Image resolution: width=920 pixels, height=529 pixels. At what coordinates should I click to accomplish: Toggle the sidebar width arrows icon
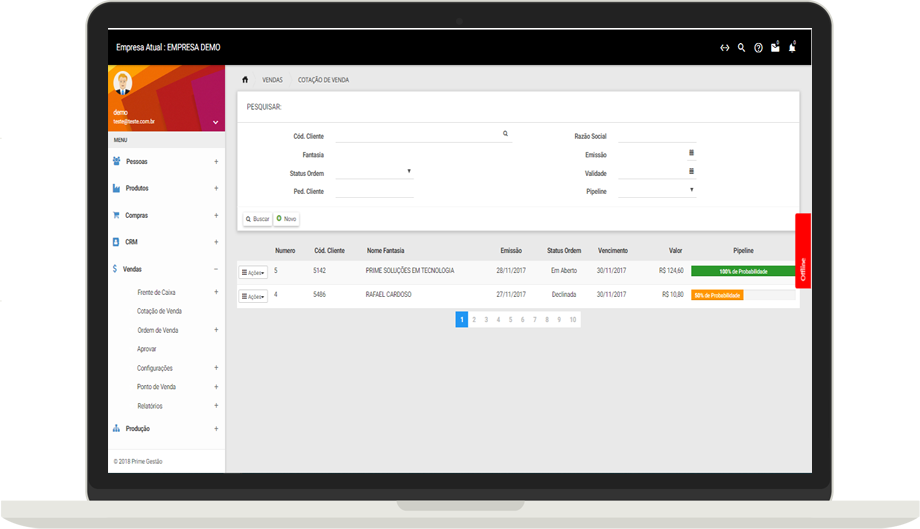point(724,47)
